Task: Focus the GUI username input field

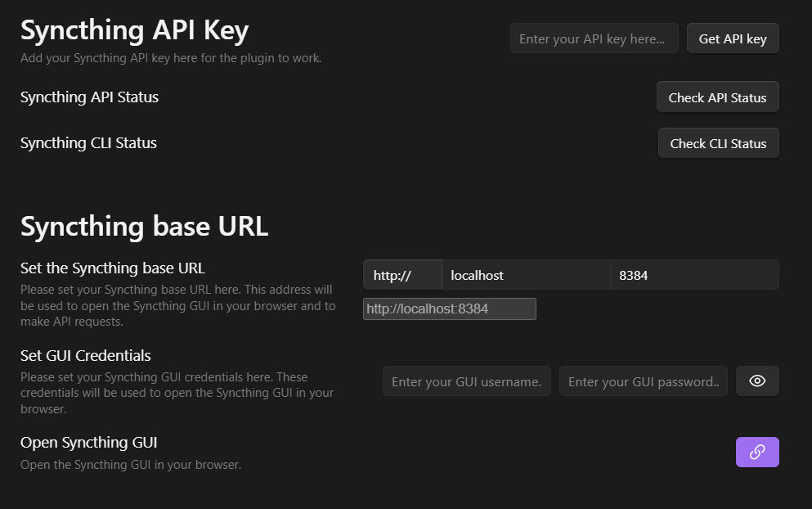Action: pos(467,381)
